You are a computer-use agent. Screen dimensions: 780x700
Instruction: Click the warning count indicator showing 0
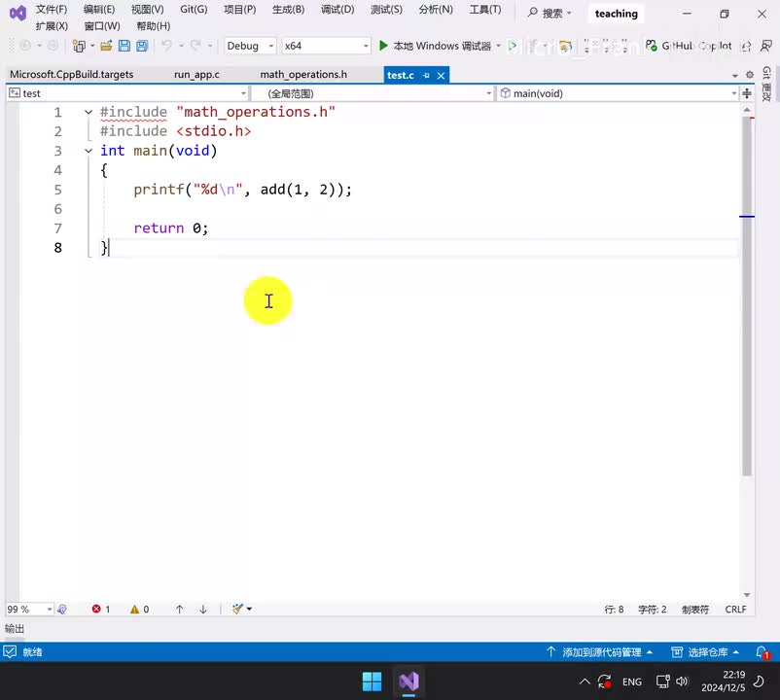coord(140,609)
